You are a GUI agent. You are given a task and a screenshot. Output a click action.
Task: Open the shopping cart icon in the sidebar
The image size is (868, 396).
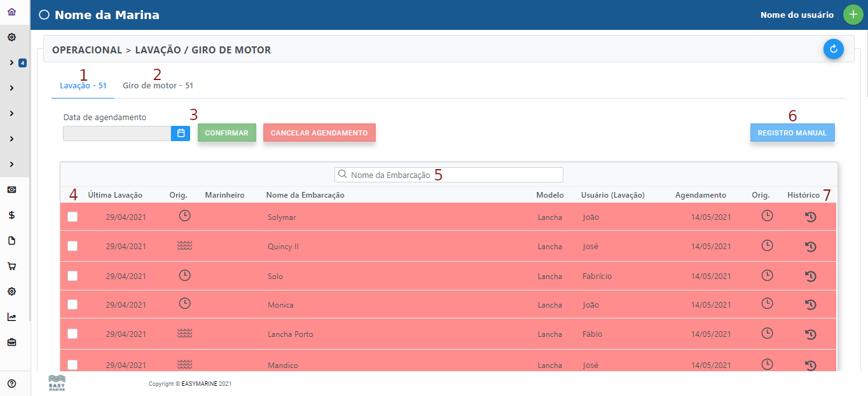point(11,266)
